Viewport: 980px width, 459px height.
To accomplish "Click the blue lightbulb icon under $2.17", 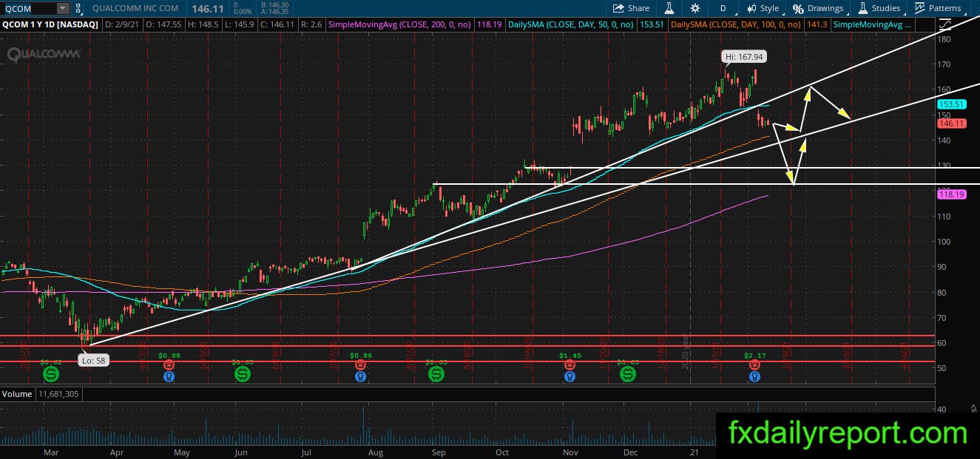I will point(753,376).
